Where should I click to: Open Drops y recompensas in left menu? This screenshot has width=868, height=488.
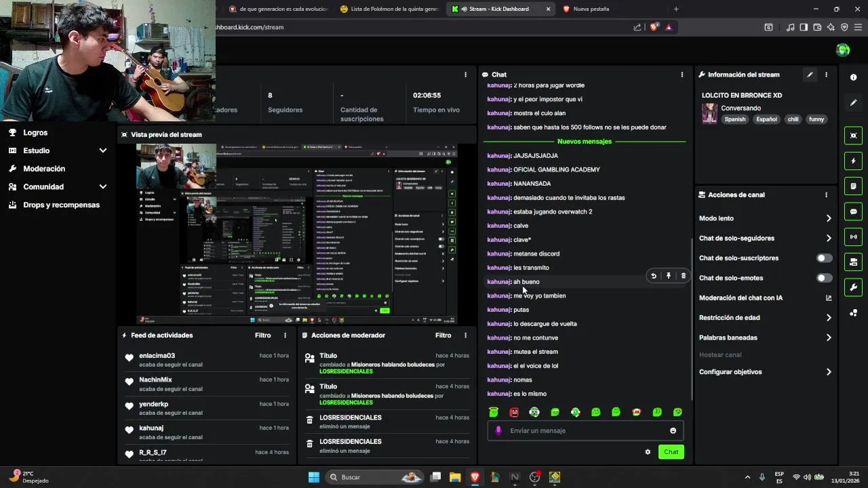pos(61,205)
